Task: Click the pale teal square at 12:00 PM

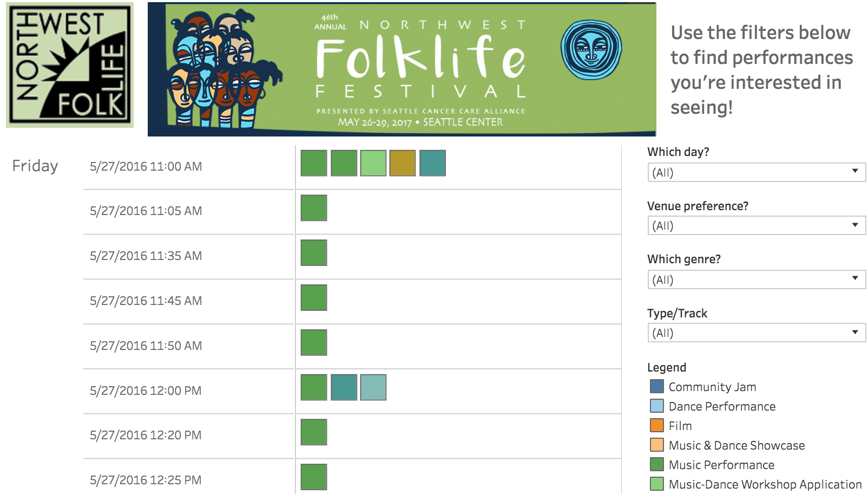Action: (373, 387)
